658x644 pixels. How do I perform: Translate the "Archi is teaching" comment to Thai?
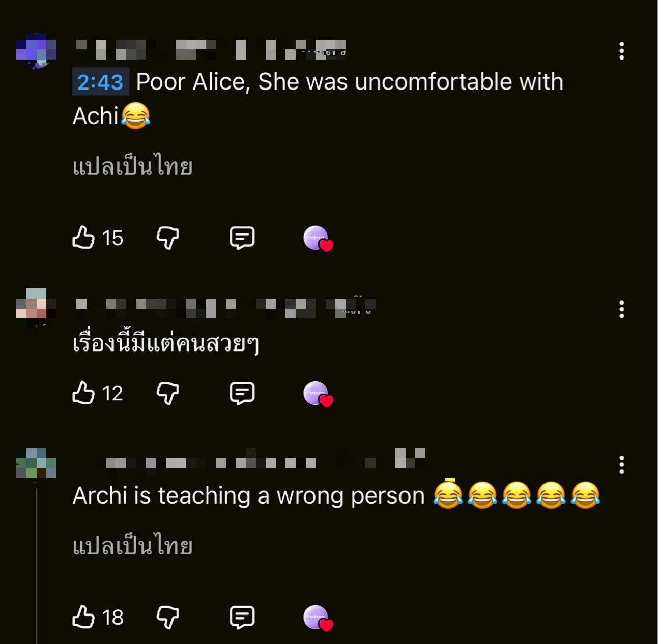(x=132, y=546)
